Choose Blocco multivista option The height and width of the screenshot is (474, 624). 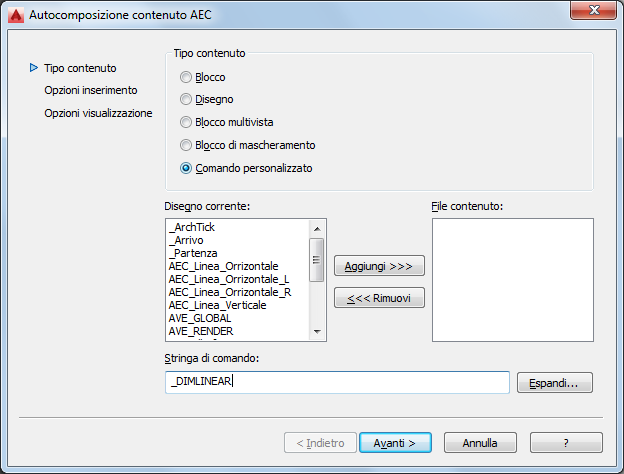point(186,122)
